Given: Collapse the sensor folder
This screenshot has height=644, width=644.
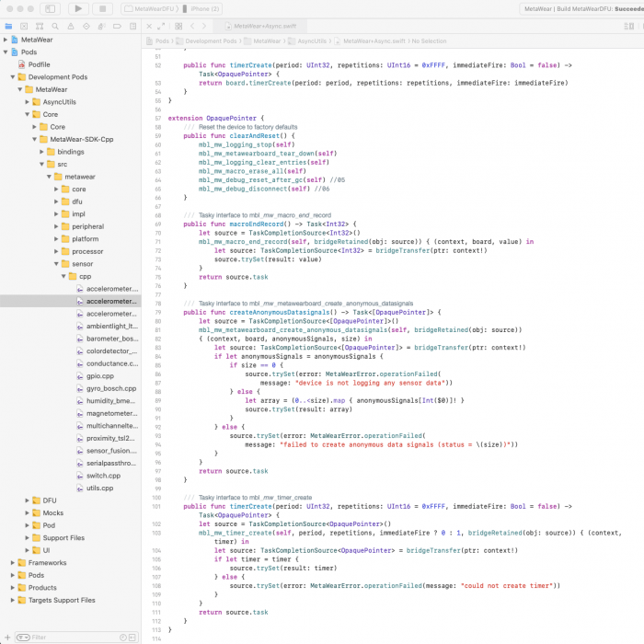Looking at the screenshot, I should coord(55,263).
